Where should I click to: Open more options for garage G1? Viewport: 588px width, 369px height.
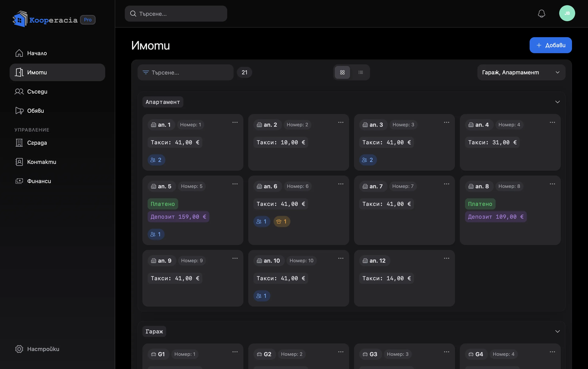235,352
